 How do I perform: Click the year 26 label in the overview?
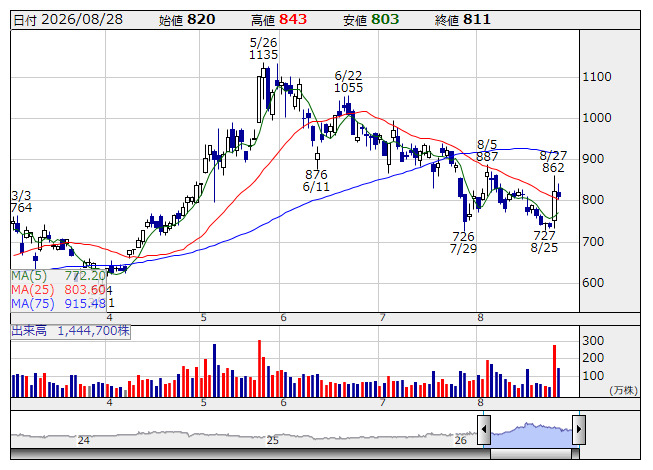coord(461,440)
